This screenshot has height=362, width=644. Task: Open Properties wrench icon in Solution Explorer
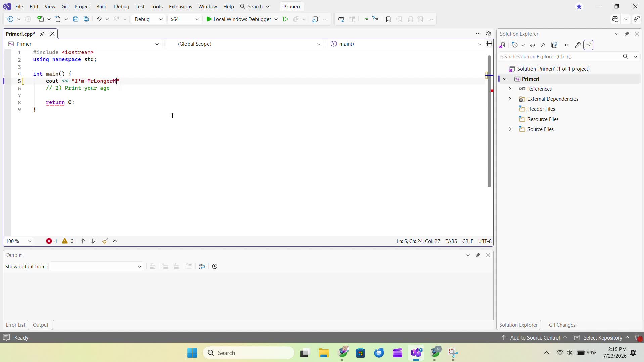pyautogui.click(x=578, y=45)
